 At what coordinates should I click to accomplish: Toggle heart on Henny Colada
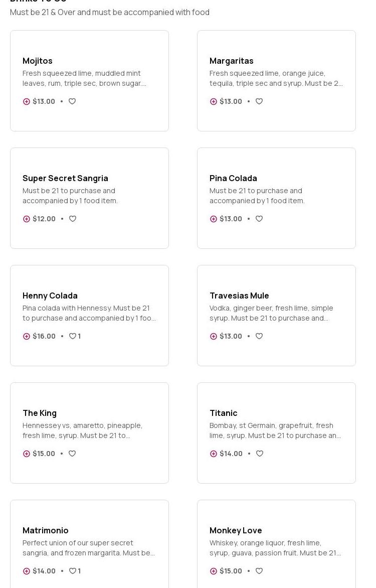73,336
